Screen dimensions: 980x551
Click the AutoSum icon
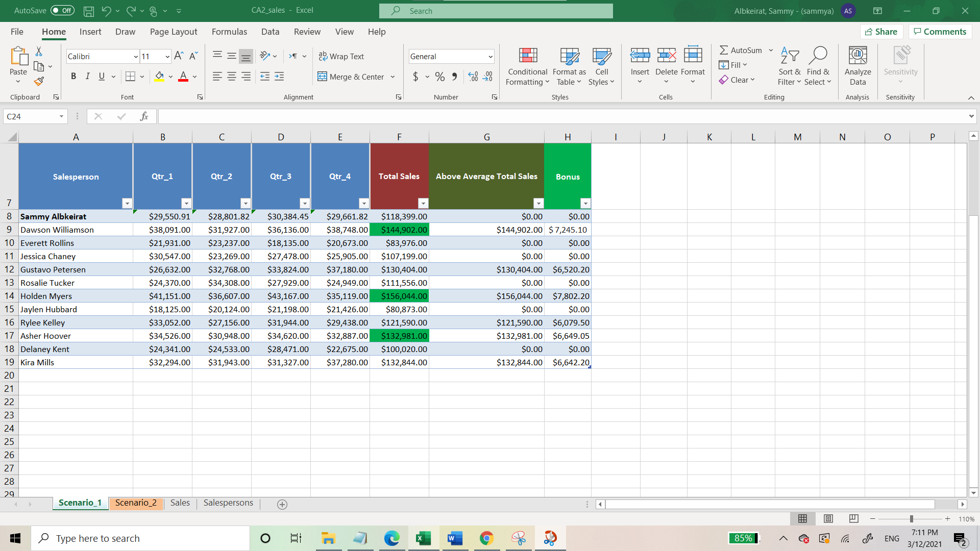pyautogui.click(x=724, y=50)
